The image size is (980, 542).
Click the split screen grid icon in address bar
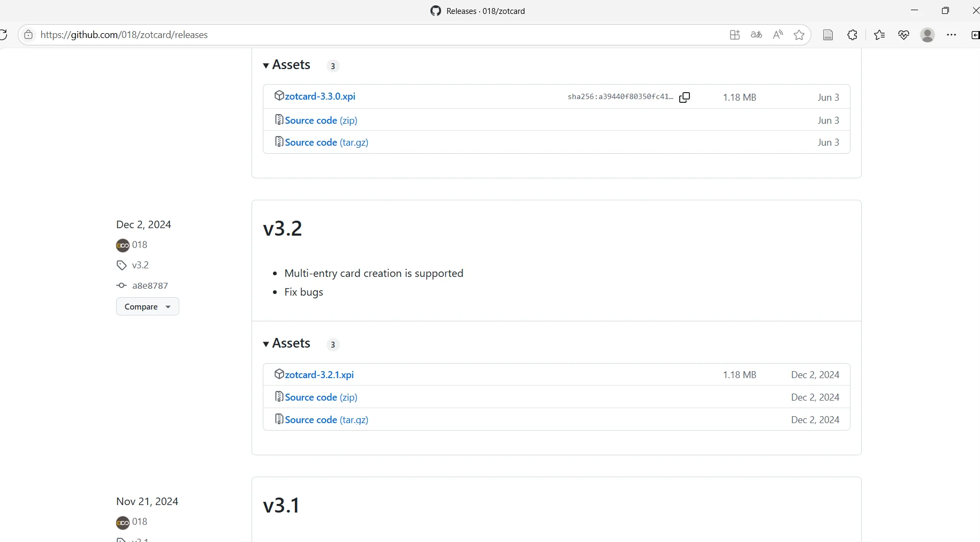tap(734, 35)
